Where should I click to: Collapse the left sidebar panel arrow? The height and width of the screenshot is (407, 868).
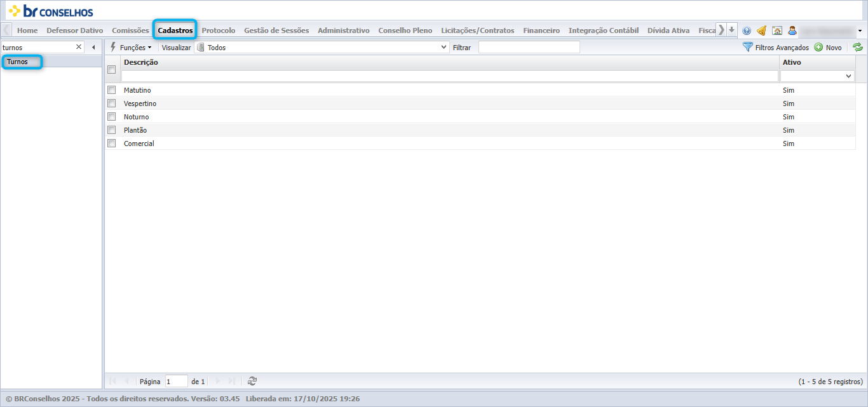(93, 47)
